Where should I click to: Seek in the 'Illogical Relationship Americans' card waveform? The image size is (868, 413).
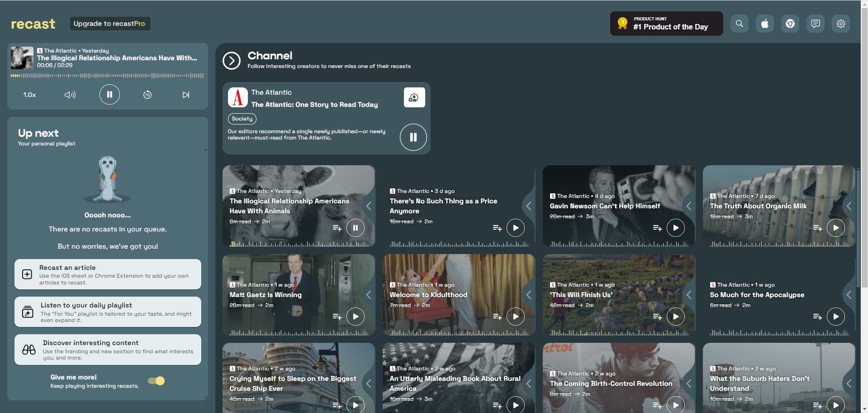pos(296,244)
